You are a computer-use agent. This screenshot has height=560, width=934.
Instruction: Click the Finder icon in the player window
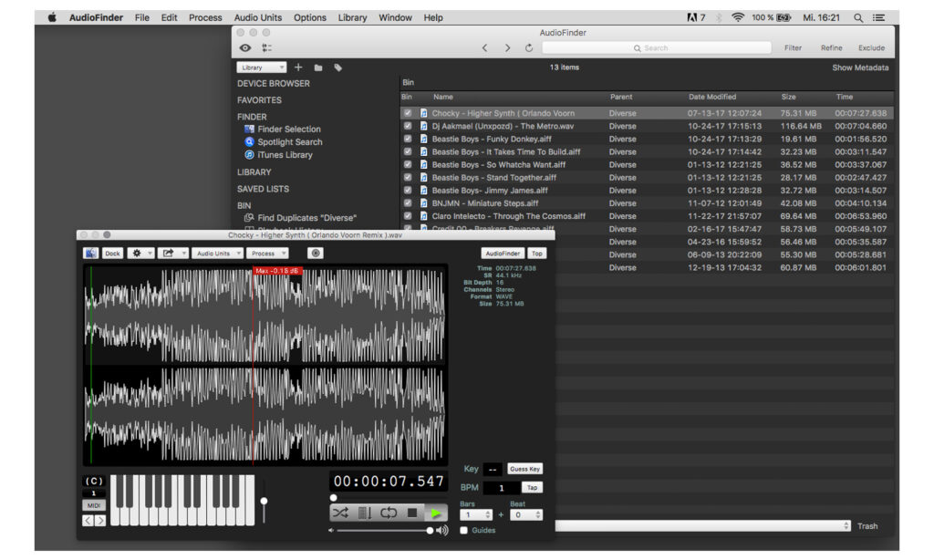[90, 254]
